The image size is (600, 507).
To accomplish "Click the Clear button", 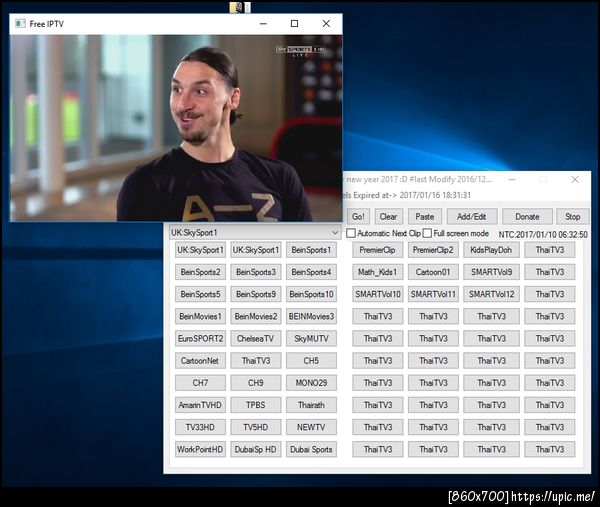I will [389, 217].
